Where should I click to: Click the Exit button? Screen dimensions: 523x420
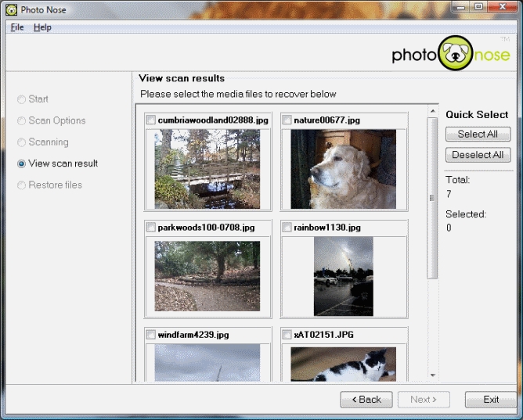[x=490, y=399]
